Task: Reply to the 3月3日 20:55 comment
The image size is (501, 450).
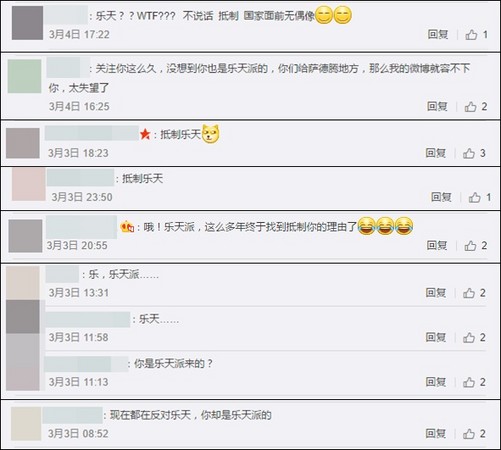Action: [x=437, y=245]
